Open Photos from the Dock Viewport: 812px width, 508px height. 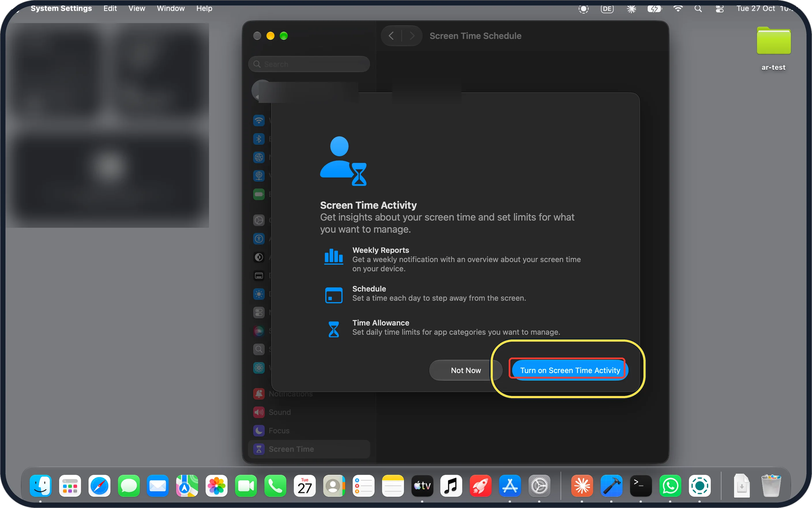(216, 486)
